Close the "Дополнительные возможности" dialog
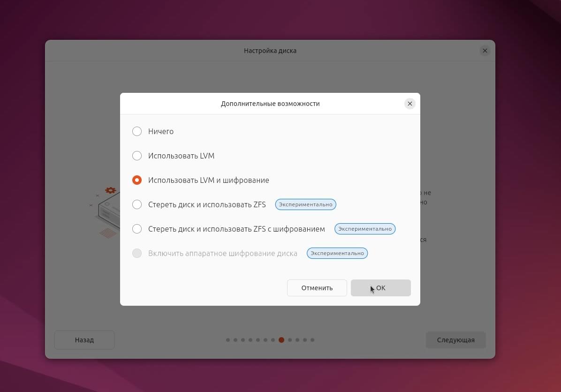This screenshot has width=561, height=392. [410, 104]
